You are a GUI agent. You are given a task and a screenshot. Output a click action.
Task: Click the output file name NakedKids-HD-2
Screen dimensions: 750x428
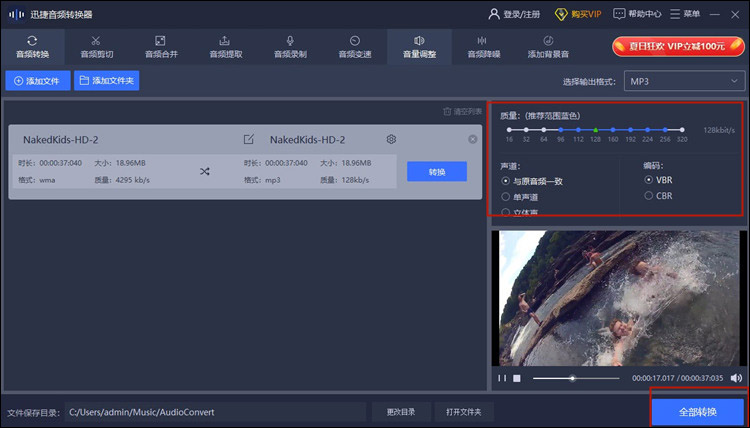[307, 140]
